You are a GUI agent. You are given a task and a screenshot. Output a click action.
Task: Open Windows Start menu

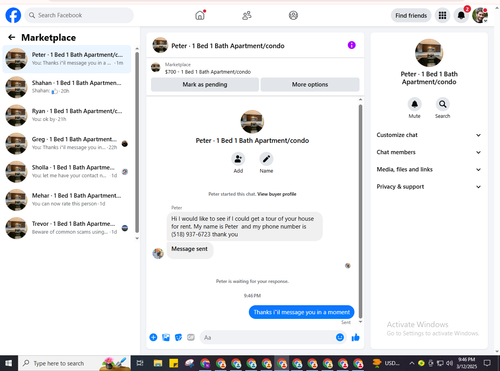coord(9,363)
